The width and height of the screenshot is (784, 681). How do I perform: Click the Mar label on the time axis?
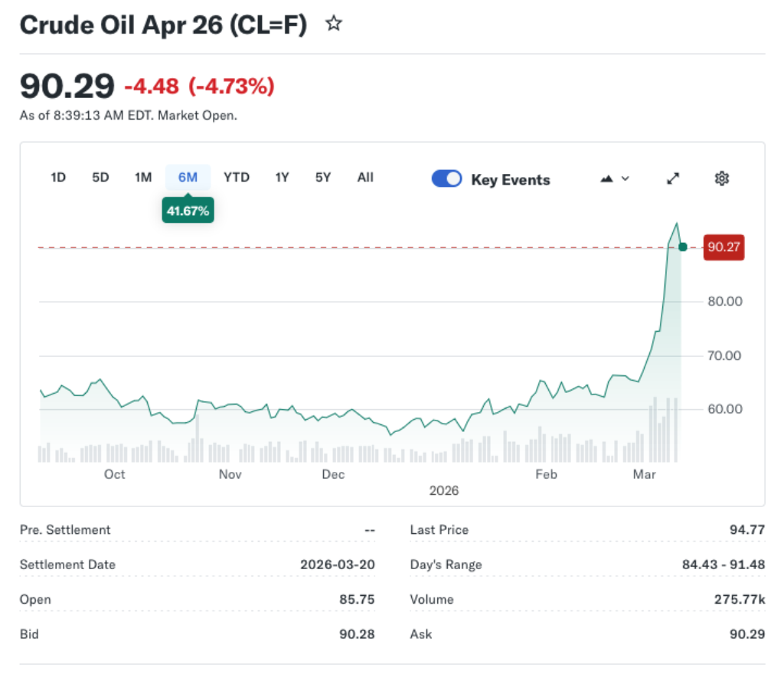[x=645, y=474]
